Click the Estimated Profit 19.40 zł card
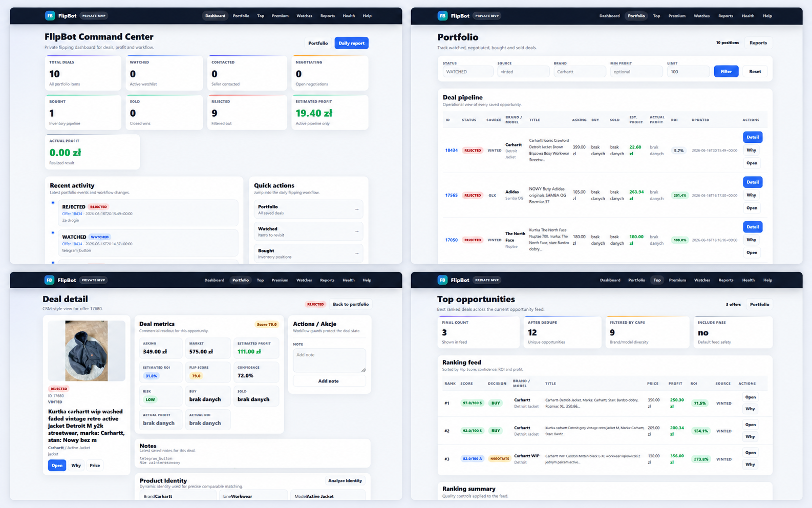This screenshot has width=812, height=508. tap(330, 112)
